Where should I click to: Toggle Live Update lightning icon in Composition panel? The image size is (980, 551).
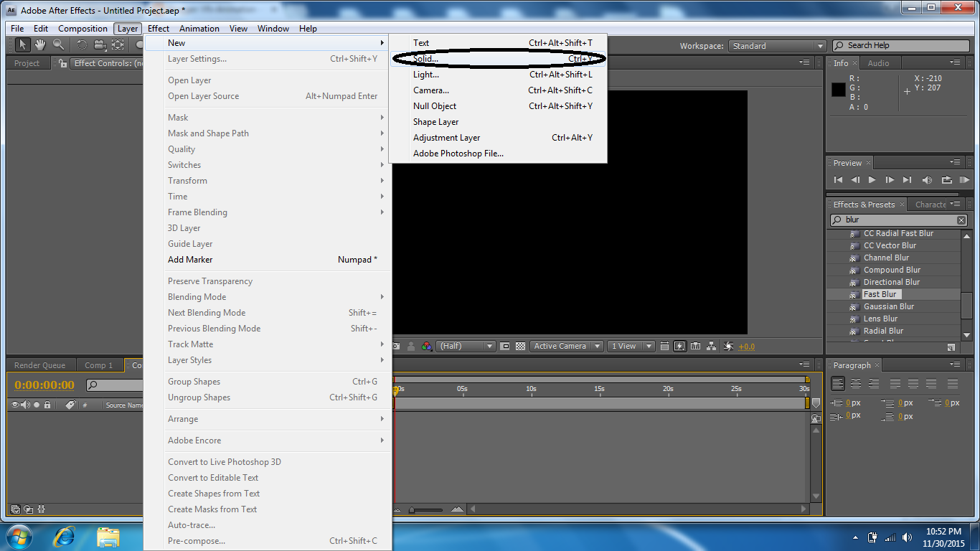click(x=679, y=346)
